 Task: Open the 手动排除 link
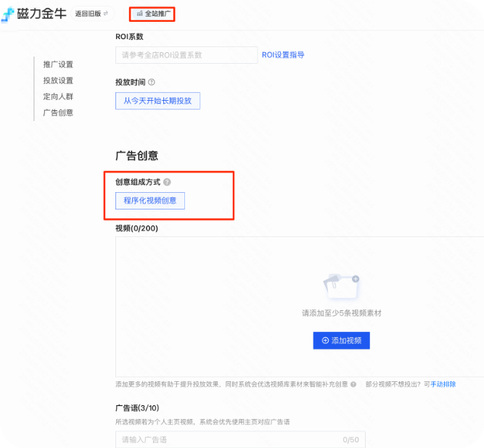click(x=443, y=384)
